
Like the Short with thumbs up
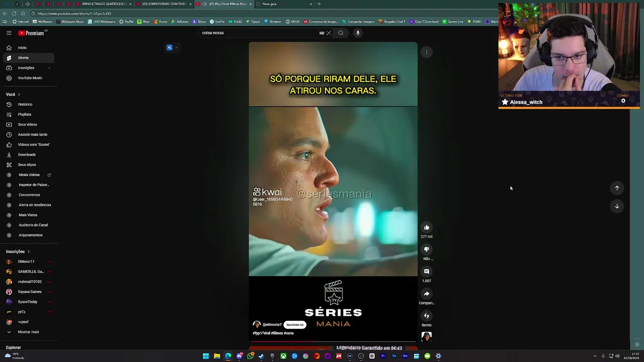point(427,227)
